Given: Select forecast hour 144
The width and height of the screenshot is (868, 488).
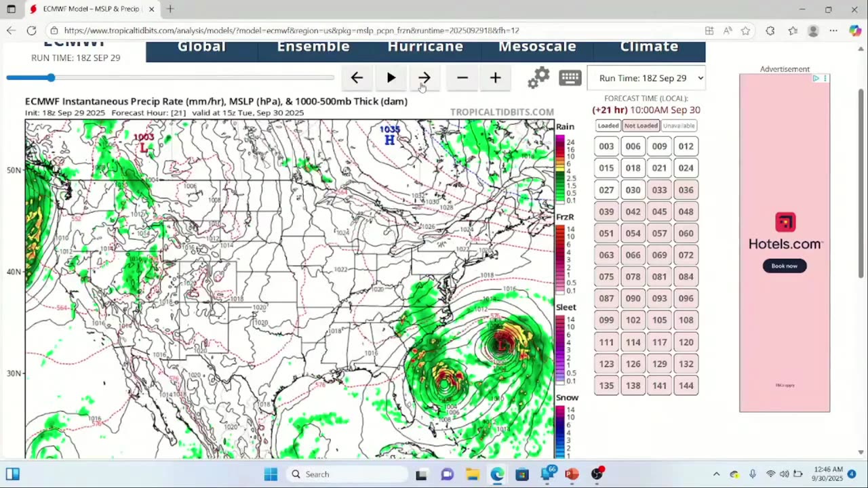Looking at the screenshot, I should tap(686, 386).
